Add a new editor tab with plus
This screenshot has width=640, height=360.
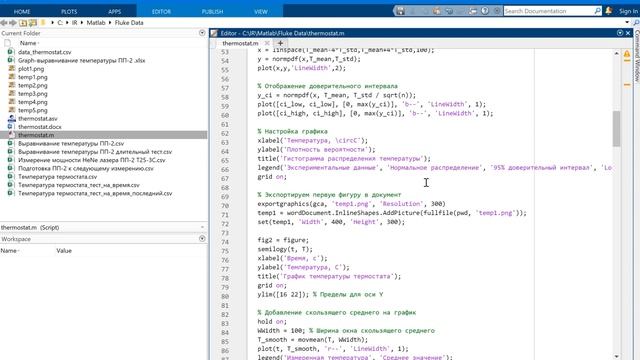[280, 43]
